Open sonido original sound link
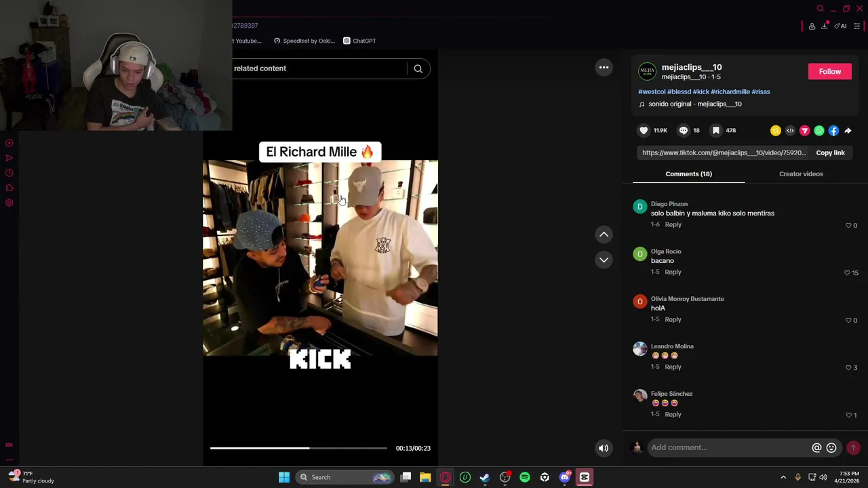Viewport: 868px width, 488px height. coord(694,104)
